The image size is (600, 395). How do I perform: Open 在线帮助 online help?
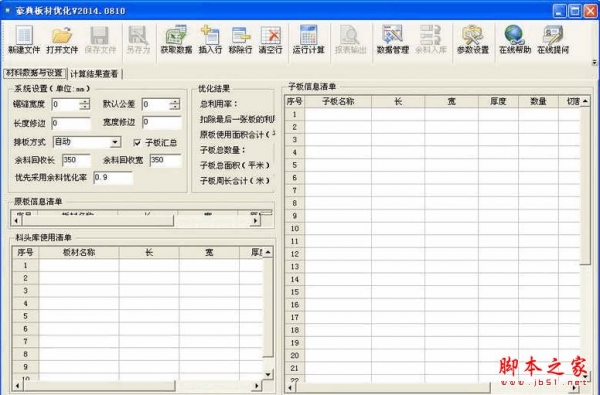515,39
